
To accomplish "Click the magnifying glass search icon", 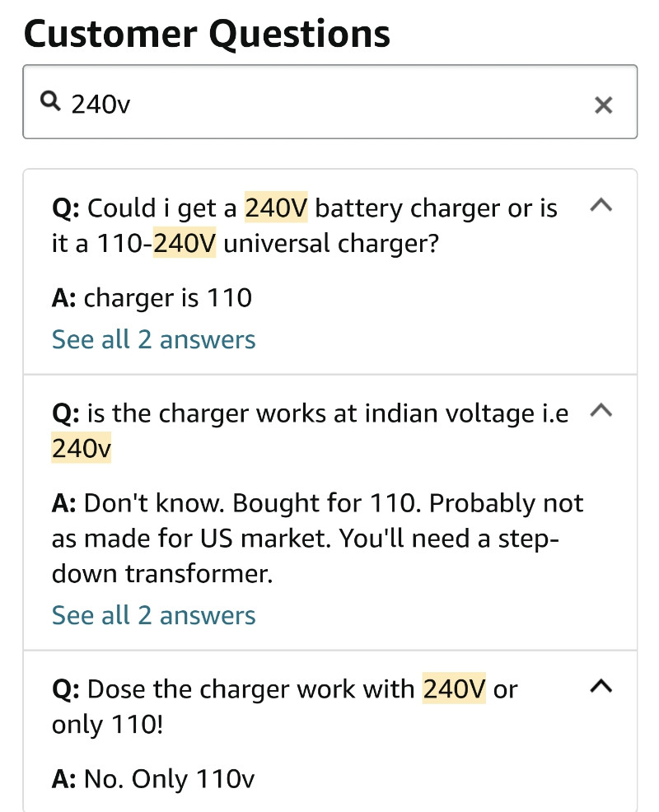I will tap(50, 101).
